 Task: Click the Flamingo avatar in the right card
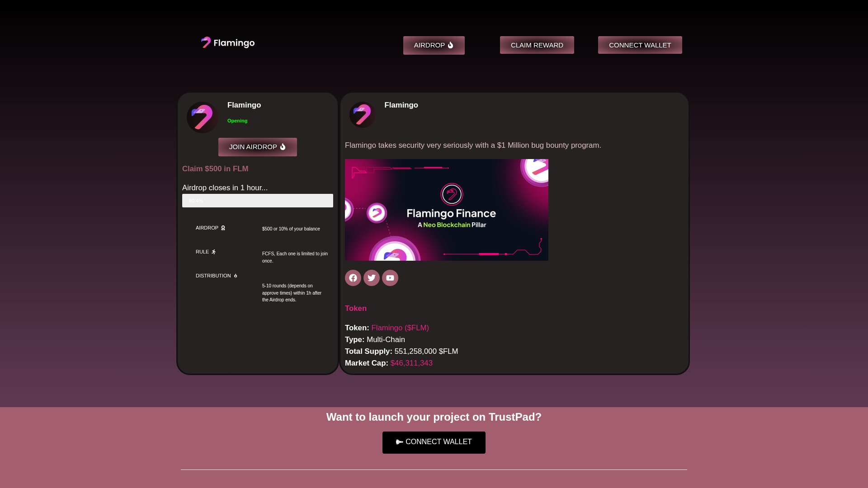[362, 115]
